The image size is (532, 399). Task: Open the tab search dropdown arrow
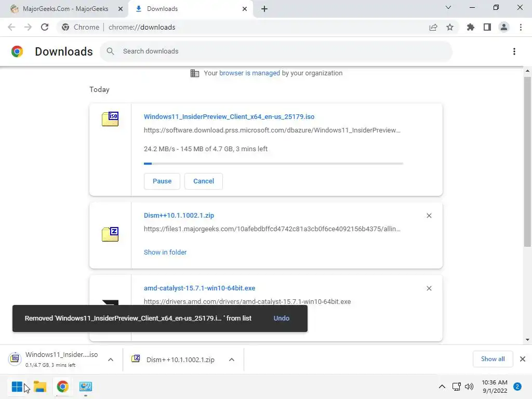(448, 7)
